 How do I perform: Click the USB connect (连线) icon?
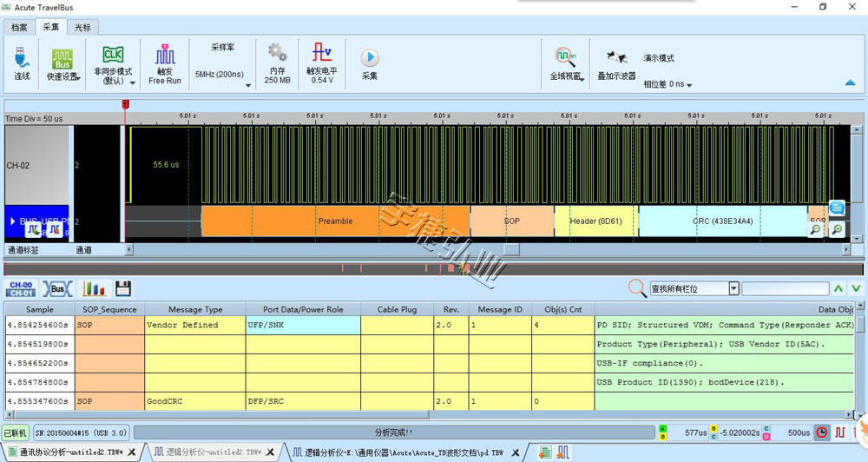tap(22, 58)
